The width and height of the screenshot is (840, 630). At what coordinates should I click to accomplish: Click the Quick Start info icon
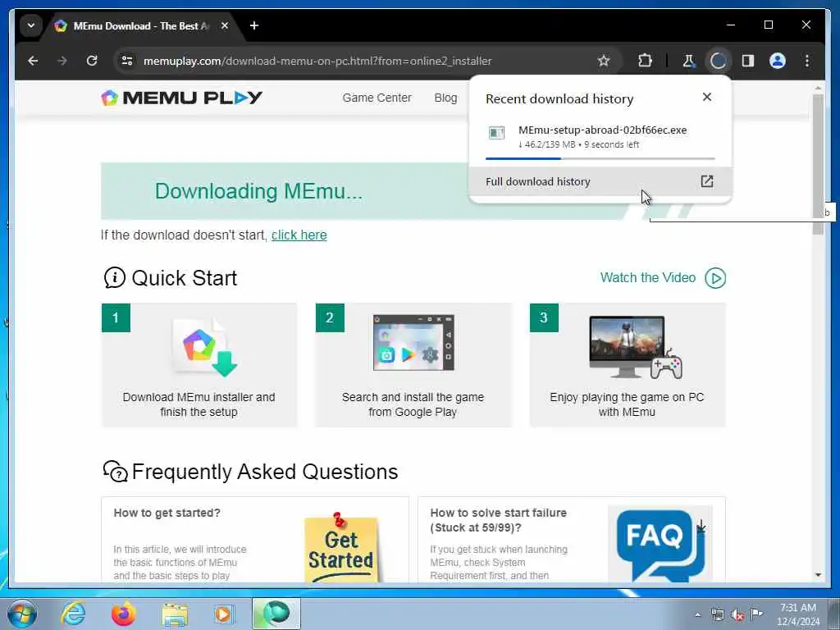pyautogui.click(x=114, y=278)
